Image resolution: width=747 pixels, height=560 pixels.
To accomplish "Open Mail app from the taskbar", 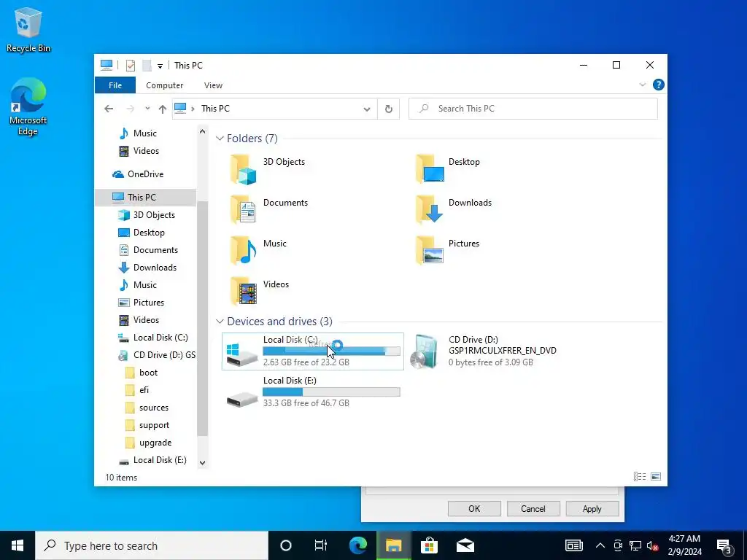I will click(465, 545).
